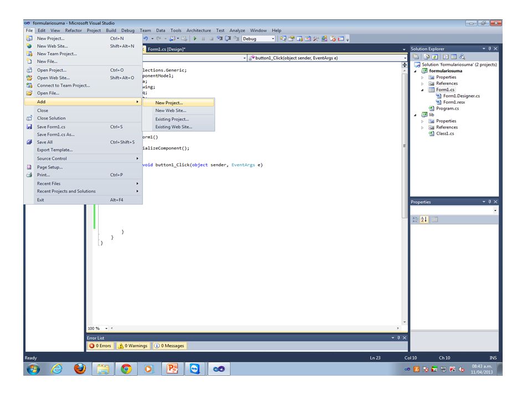Click the Refresh icon in Solution Explorer
This screenshot has width=532, height=399.
tap(435, 57)
